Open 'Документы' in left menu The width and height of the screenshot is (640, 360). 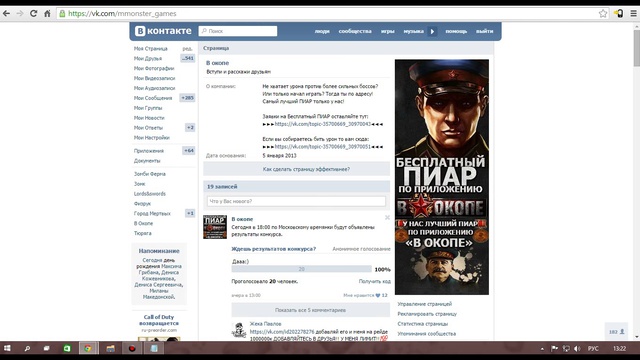[147, 161]
